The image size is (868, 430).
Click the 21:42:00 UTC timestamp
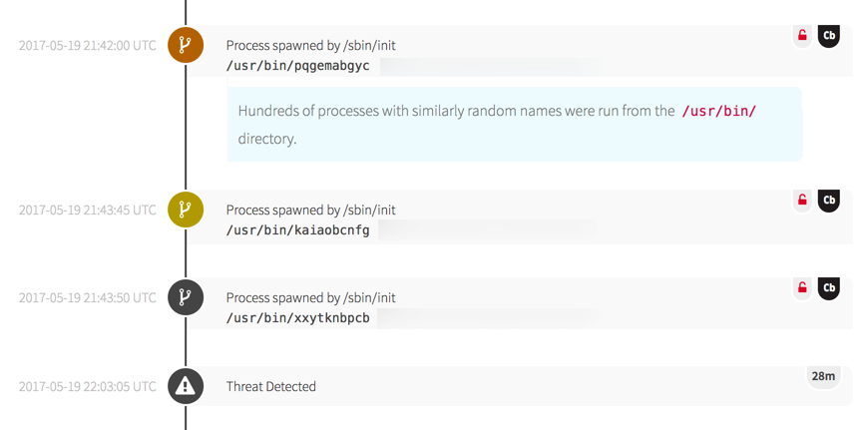88,45
